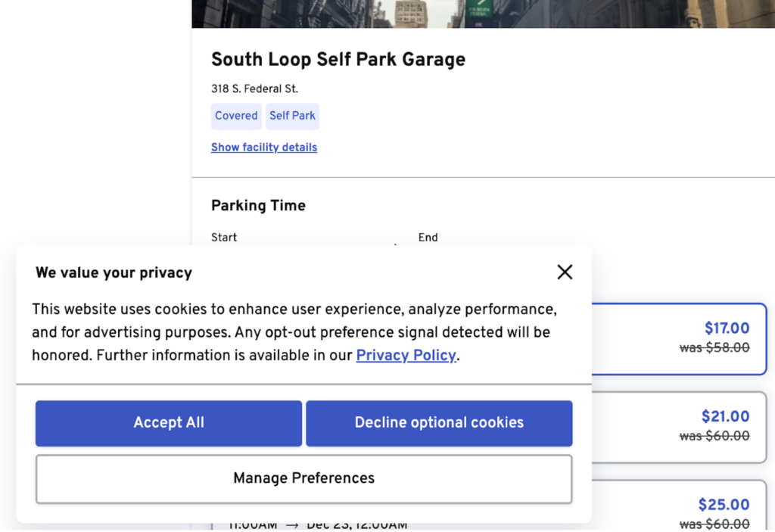Click the Parking Time section heading
775x532 pixels.
[x=258, y=206]
